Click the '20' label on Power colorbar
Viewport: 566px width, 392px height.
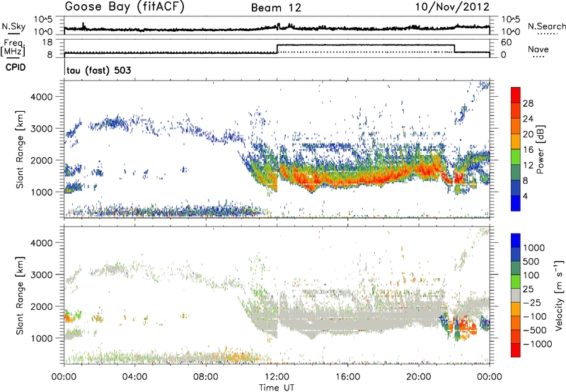coord(528,134)
